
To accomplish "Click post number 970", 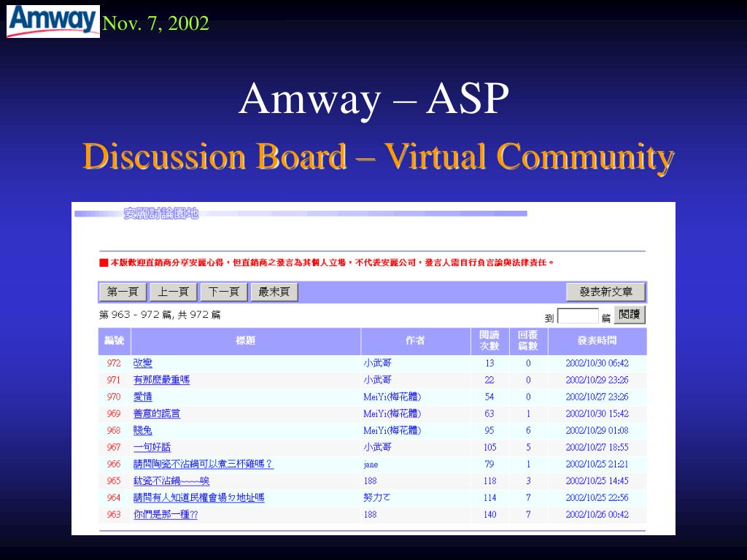I will pos(114,397).
